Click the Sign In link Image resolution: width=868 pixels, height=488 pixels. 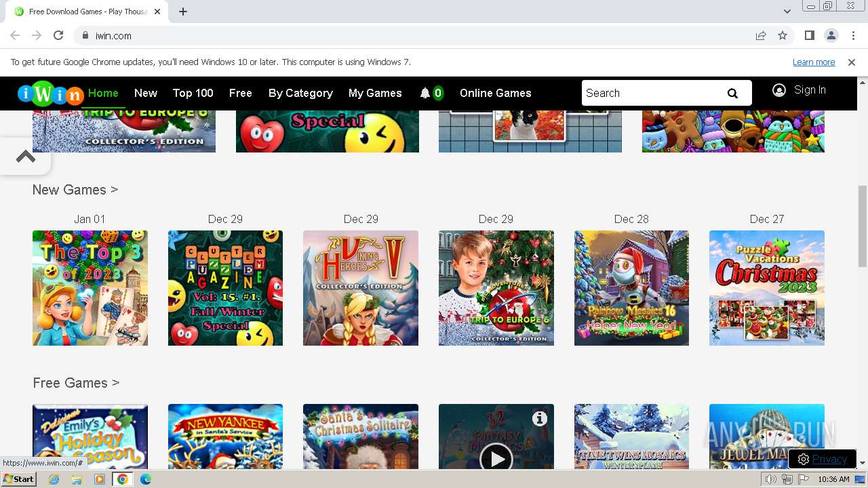coord(810,90)
